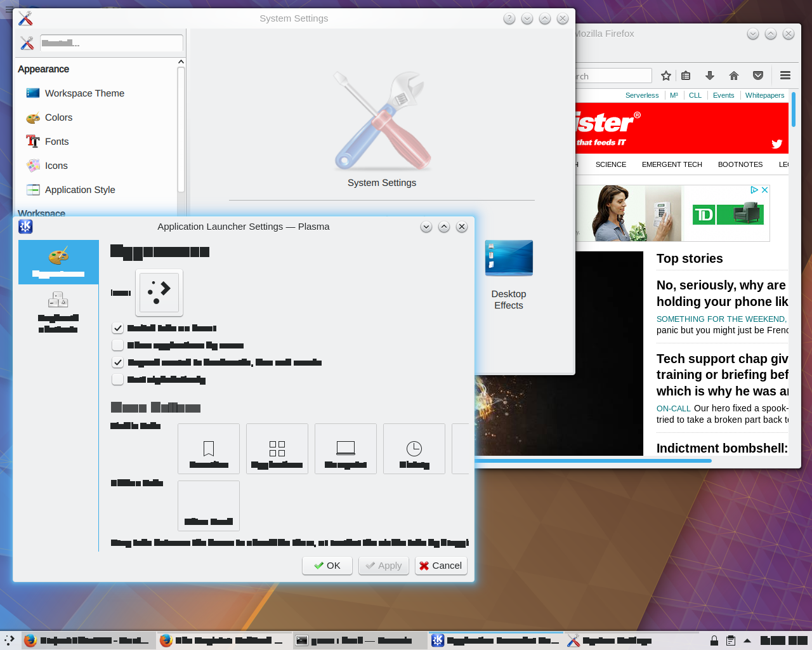Open the 'Tech support chap' headline
Viewport: 812px width, 650px height.
coord(722,375)
